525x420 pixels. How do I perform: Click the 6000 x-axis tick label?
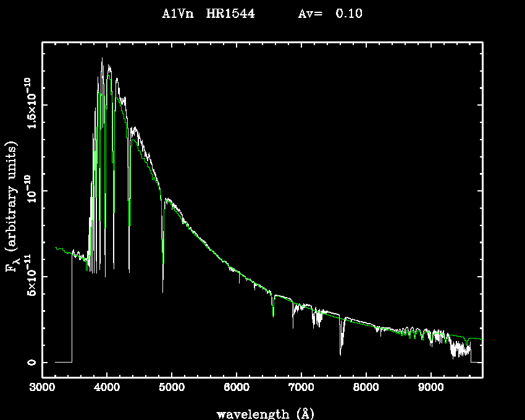pos(237,389)
